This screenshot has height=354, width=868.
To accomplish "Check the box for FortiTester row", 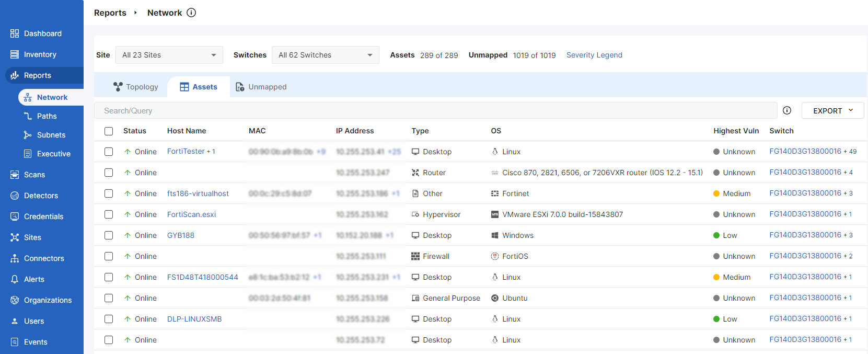I will 109,152.
